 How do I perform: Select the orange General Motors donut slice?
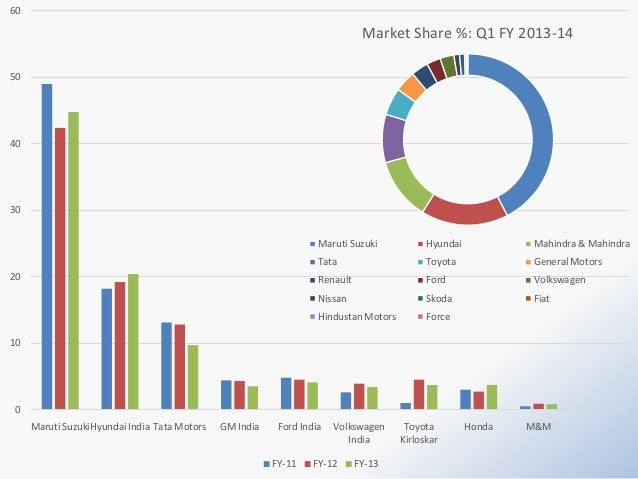[413, 87]
